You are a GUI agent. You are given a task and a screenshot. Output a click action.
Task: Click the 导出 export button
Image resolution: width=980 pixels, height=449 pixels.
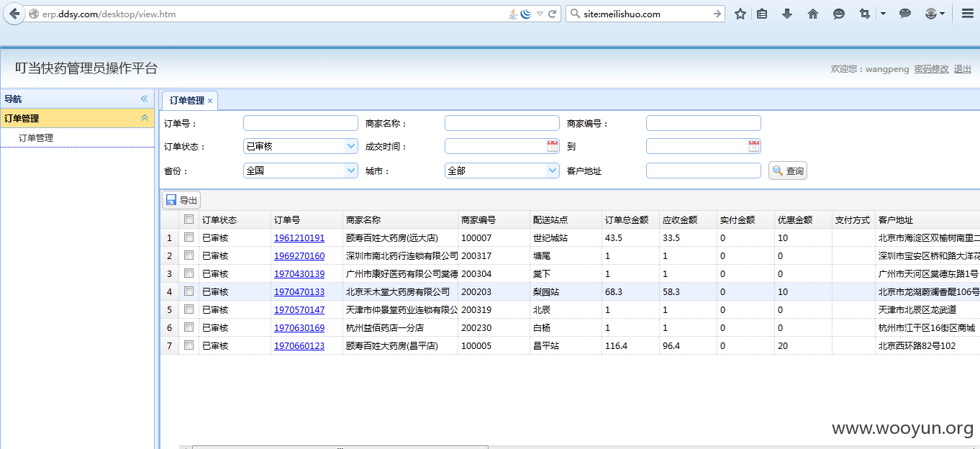pos(181,200)
